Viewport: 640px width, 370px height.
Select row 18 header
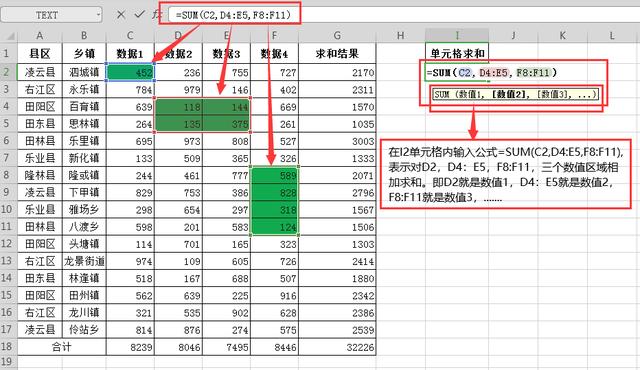coord(8,347)
